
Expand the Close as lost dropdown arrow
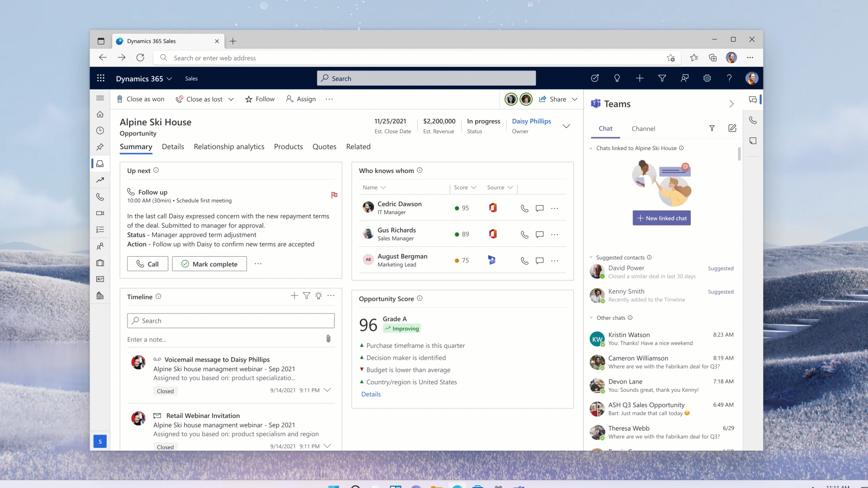coord(231,99)
